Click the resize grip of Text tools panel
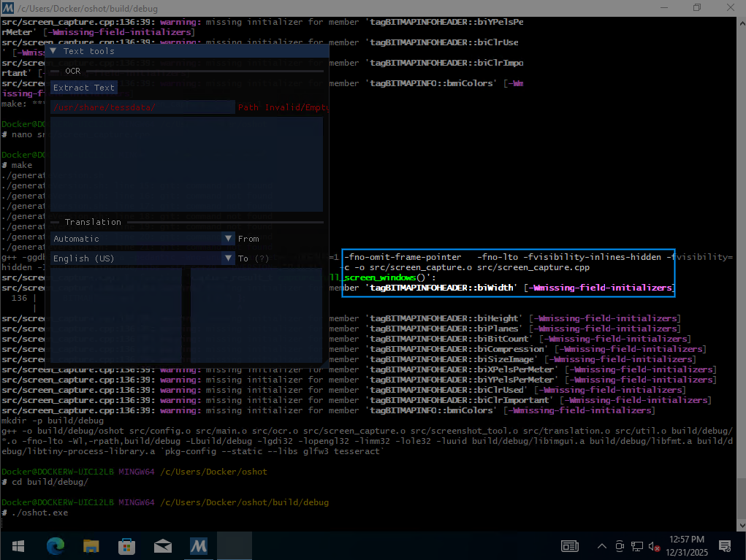This screenshot has width=746, height=560. coord(324,363)
